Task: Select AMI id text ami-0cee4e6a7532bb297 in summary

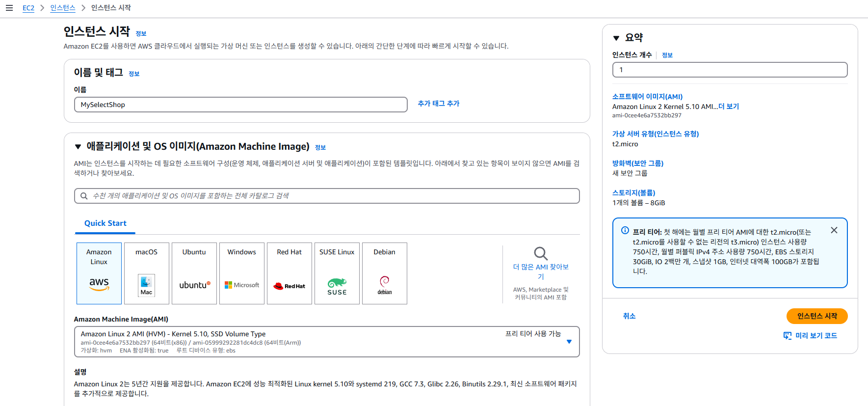Action: pyautogui.click(x=647, y=116)
